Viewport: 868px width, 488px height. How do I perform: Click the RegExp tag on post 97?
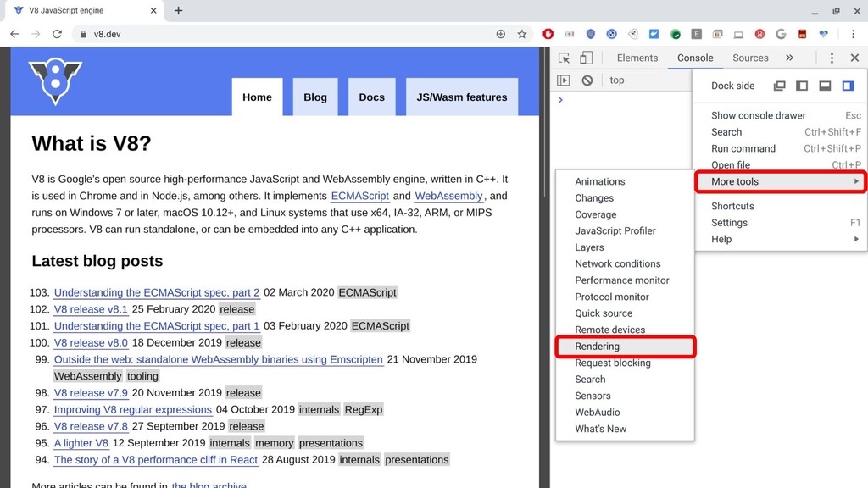tap(364, 410)
